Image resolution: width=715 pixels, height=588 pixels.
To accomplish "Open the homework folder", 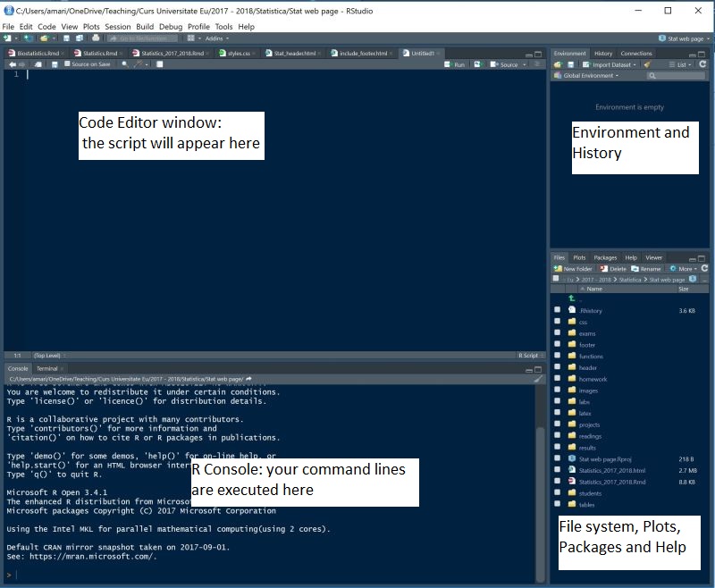I will click(x=591, y=379).
